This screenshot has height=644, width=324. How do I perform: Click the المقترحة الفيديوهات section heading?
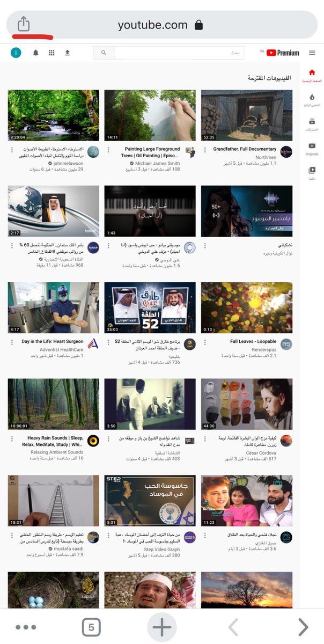coord(269,78)
